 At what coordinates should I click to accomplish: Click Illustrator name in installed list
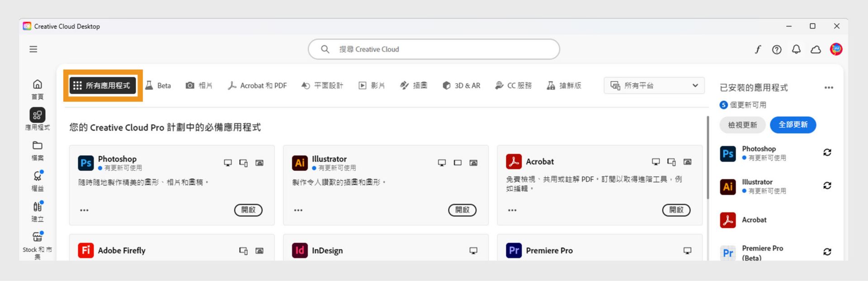tap(757, 182)
